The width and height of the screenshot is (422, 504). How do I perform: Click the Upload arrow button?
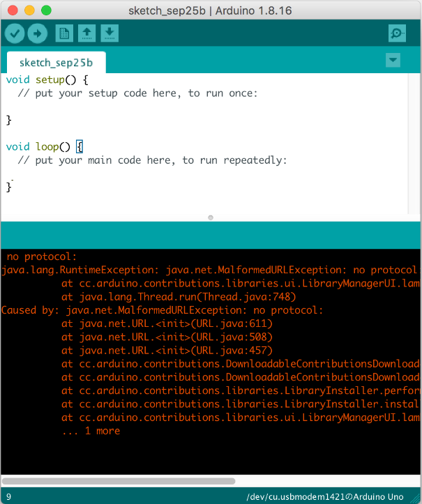[x=37, y=33]
